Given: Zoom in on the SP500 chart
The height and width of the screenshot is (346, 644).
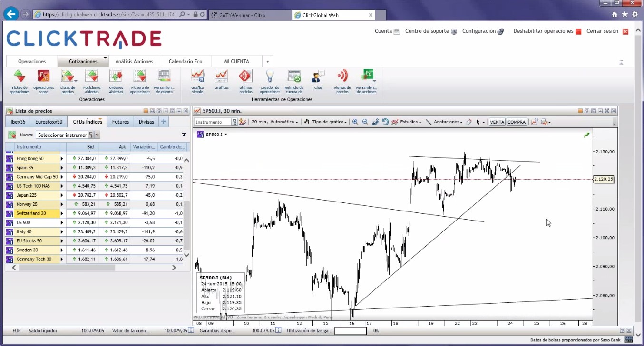Looking at the screenshot, I should coord(355,122).
